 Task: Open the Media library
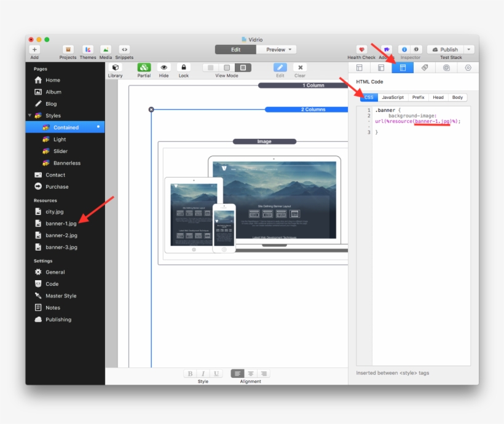point(105,50)
